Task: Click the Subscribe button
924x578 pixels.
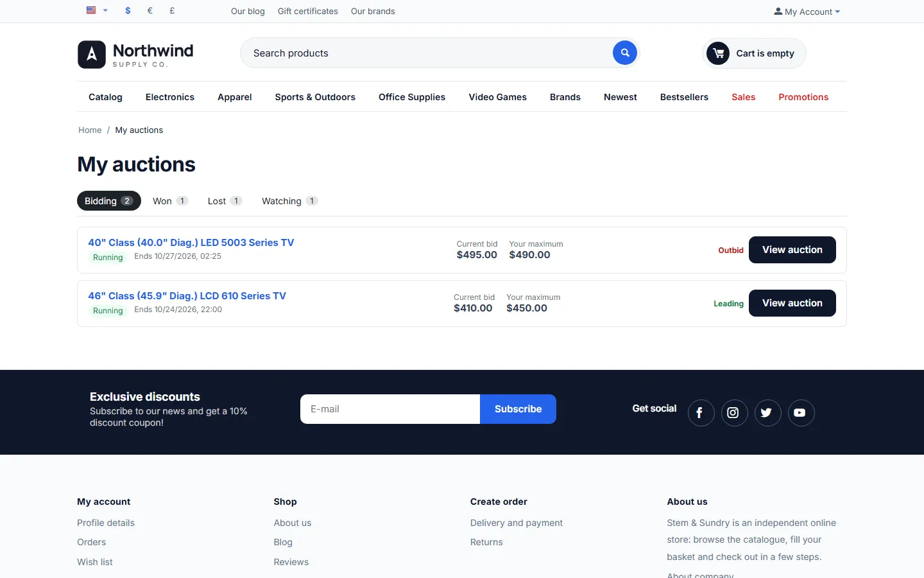Action: 518,409
